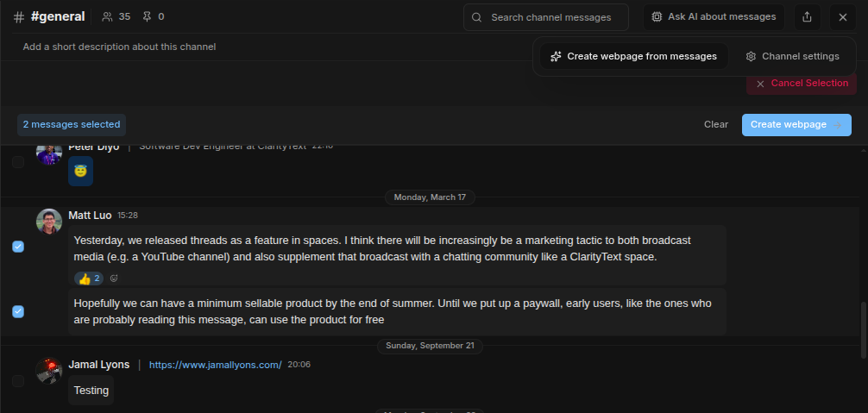This screenshot has height=413, width=868.
Task: Open Matt Luo's avatar
Action: click(x=48, y=222)
